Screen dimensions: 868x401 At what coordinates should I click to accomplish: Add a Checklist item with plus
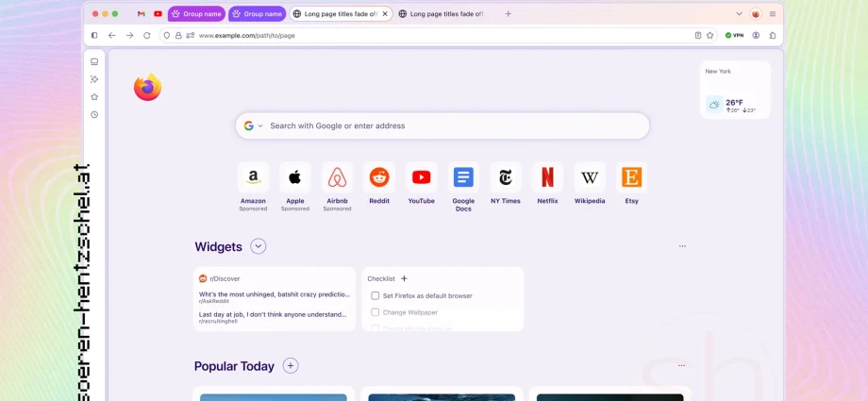point(404,278)
